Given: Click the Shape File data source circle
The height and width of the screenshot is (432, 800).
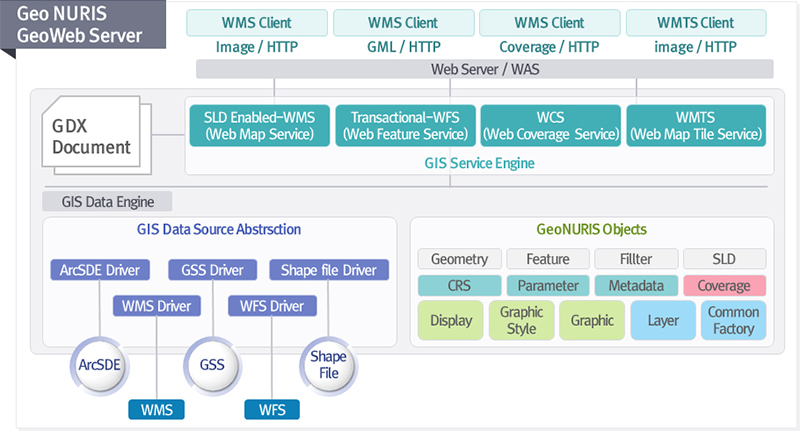Looking at the screenshot, I should (329, 365).
